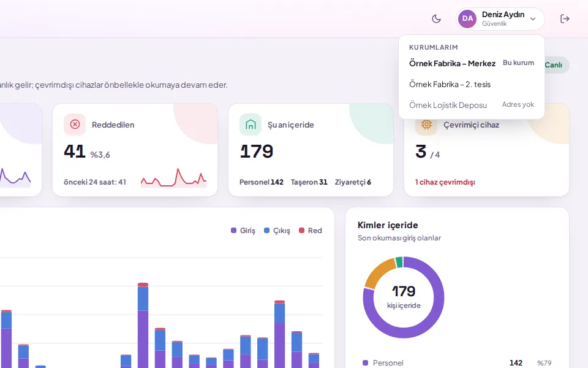Select Örnek Lojistik Deposu entry
588x368 pixels.
coord(472,105)
